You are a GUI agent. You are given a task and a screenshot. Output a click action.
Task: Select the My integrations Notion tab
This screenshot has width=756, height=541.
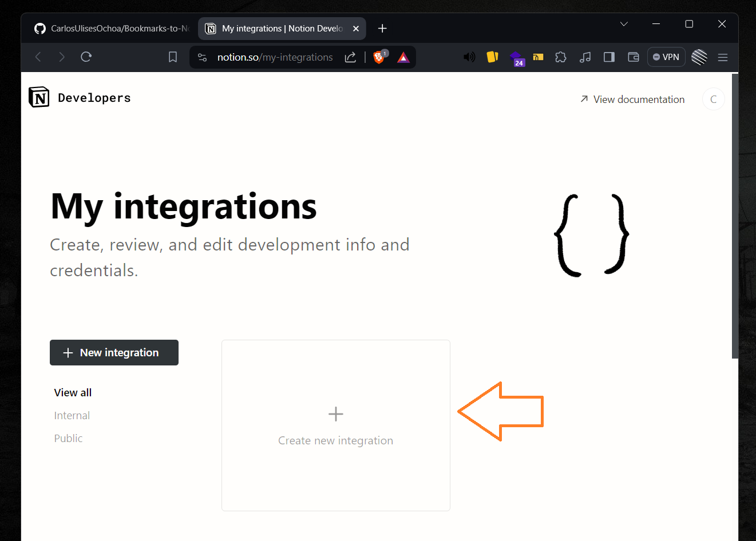point(282,29)
